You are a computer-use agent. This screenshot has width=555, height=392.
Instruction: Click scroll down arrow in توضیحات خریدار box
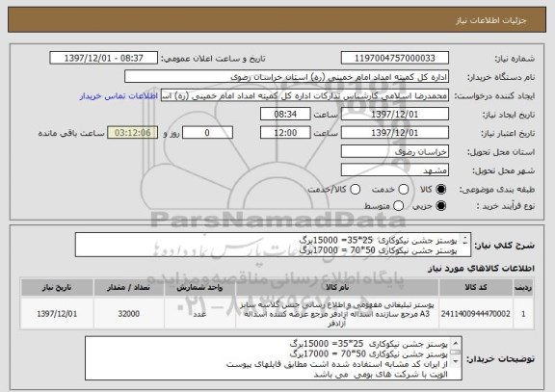click(x=456, y=361)
